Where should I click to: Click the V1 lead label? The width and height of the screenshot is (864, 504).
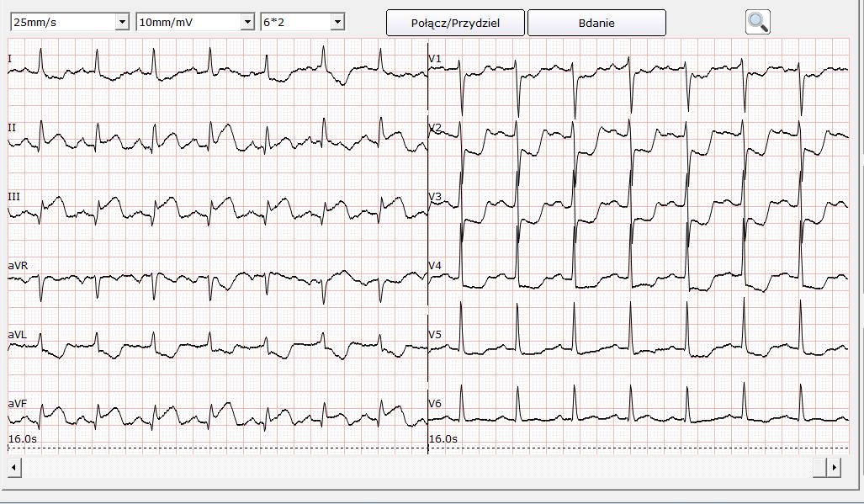click(435, 58)
